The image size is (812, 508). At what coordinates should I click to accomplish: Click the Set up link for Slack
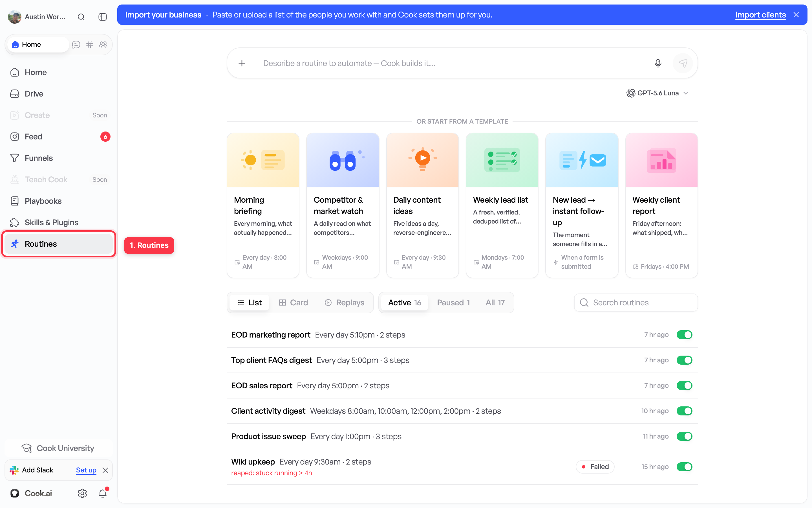(x=86, y=470)
